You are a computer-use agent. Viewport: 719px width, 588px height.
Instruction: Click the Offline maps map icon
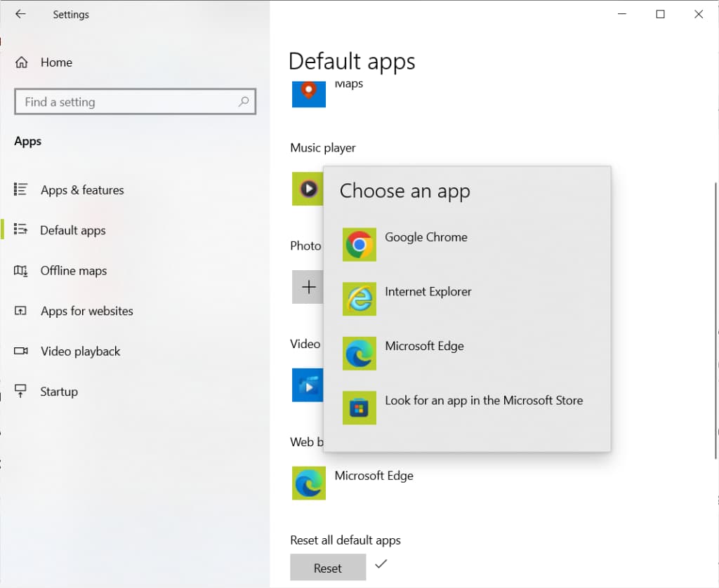coord(20,271)
